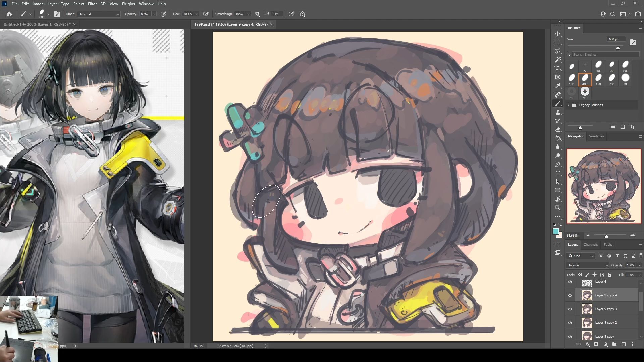Select Layer 9 copy 3 row

(606, 309)
